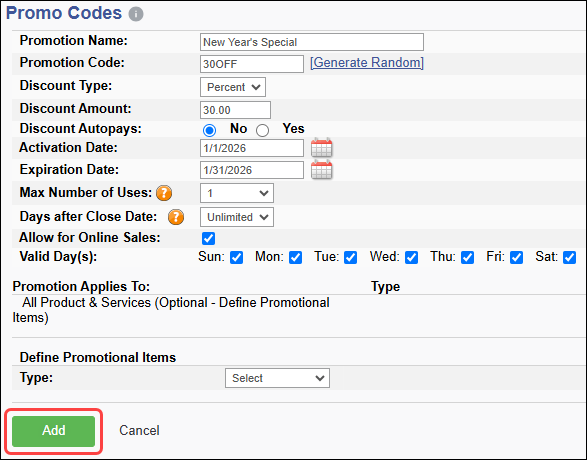587x460 pixels.
Task: Click the green Add button
Action: [54, 431]
